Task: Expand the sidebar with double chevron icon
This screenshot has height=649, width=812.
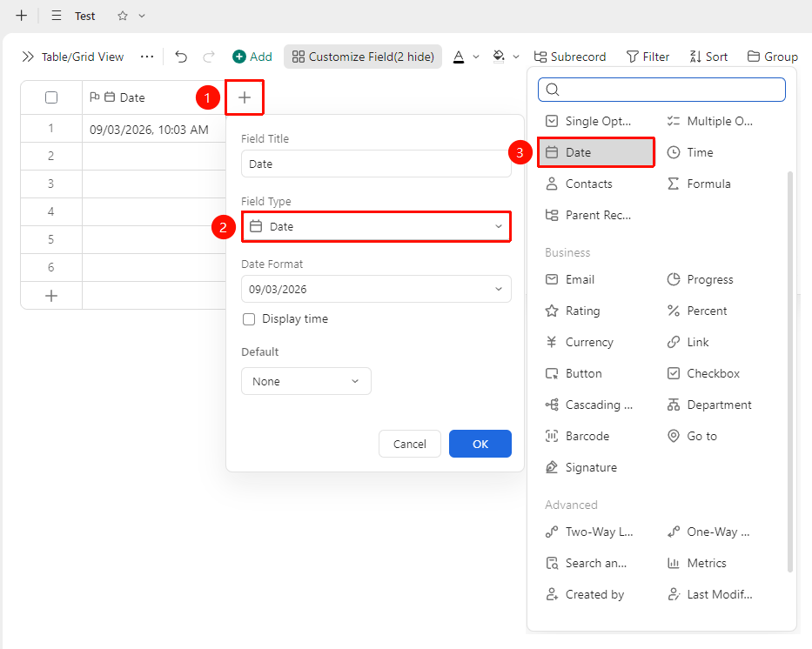Action: tap(28, 57)
